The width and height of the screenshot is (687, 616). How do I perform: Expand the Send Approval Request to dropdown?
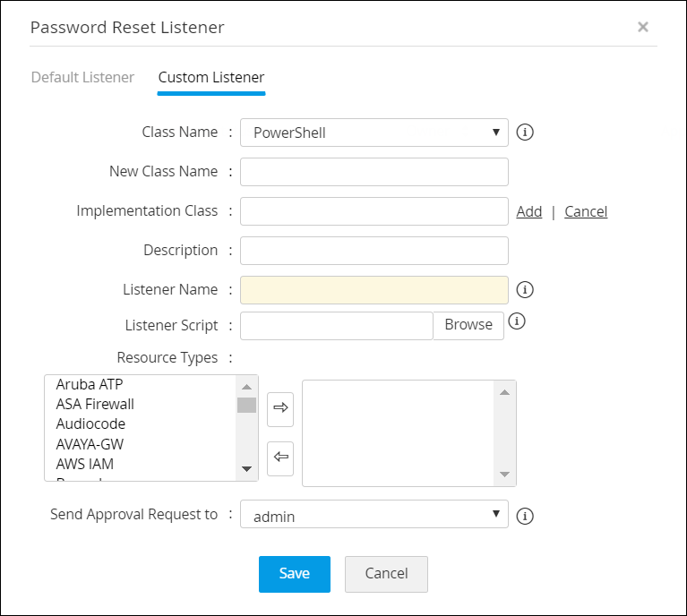374,516
